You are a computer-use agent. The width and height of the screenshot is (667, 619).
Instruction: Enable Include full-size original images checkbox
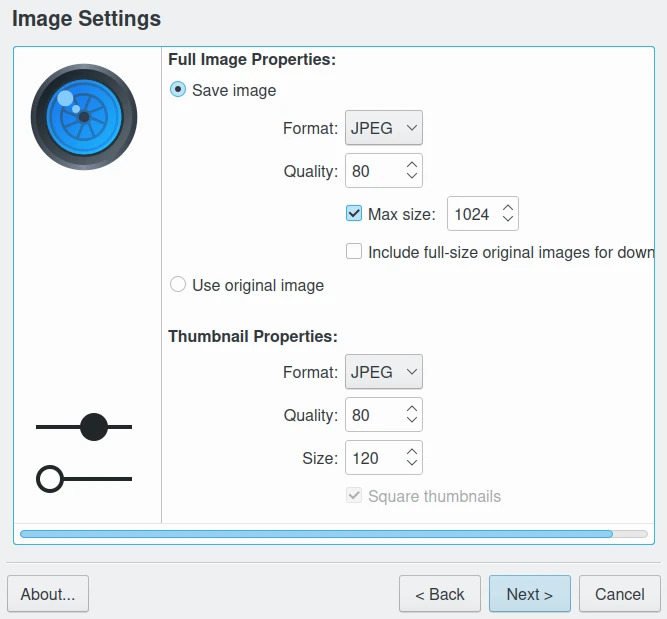[354, 252]
